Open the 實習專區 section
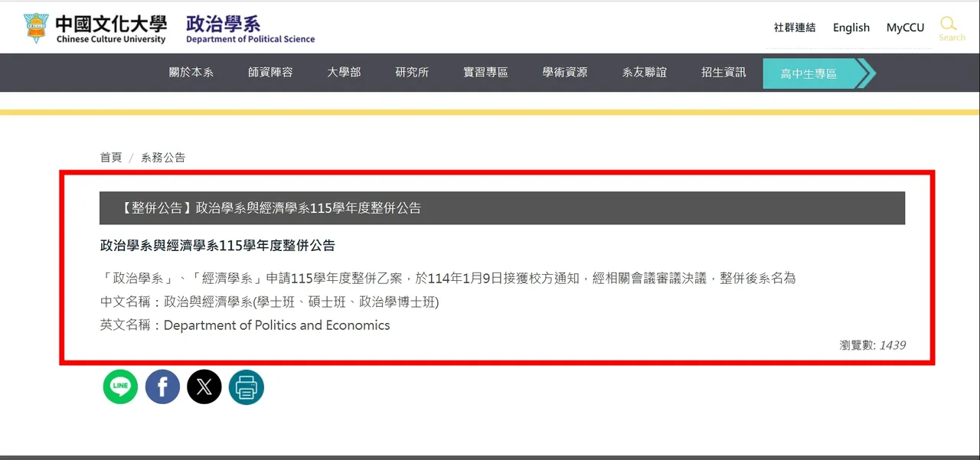This screenshot has width=980, height=460. (x=485, y=72)
